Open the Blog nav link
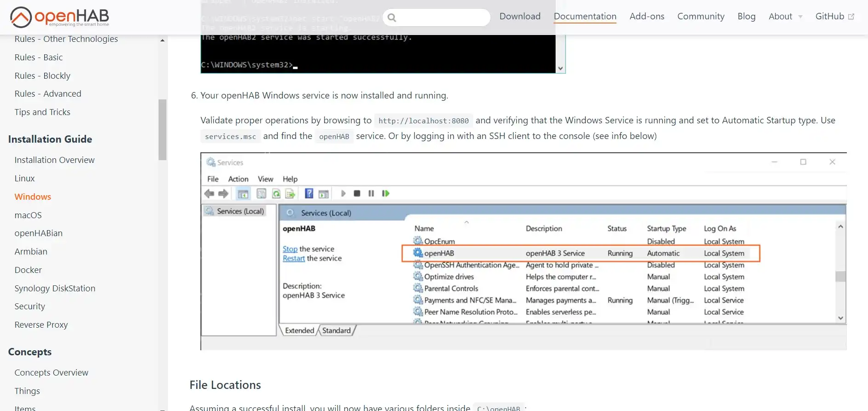 (x=747, y=17)
